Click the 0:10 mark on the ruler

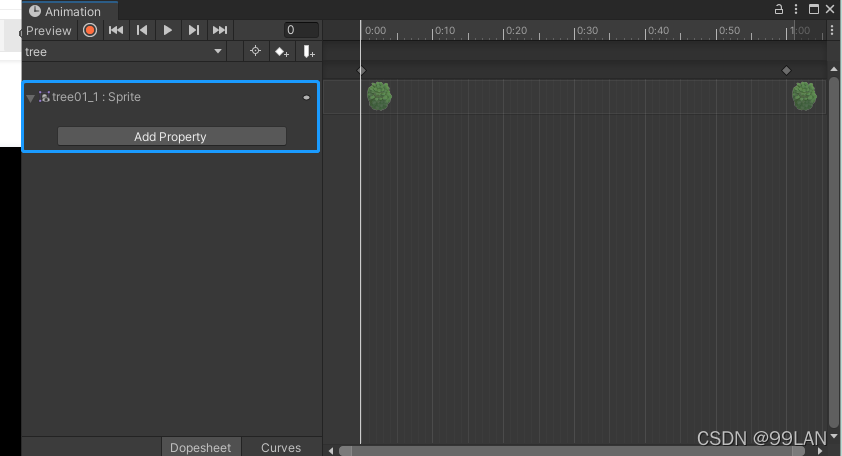click(445, 31)
